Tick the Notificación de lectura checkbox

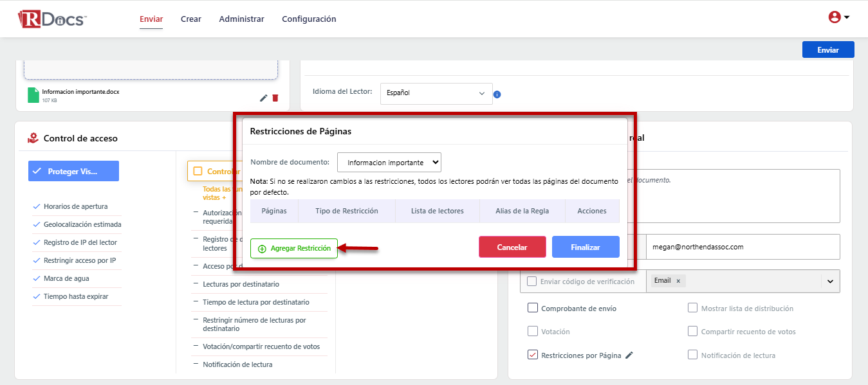tap(692, 355)
